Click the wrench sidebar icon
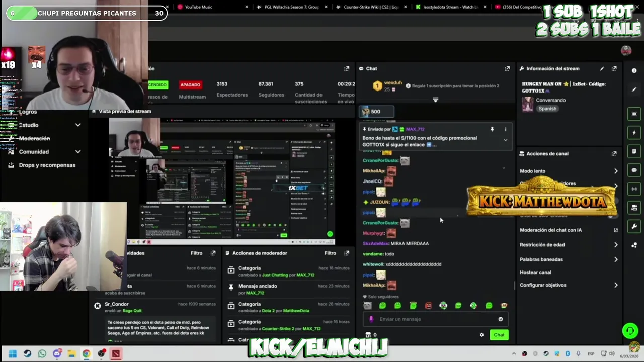644x362 pixels. pos(634,226)
